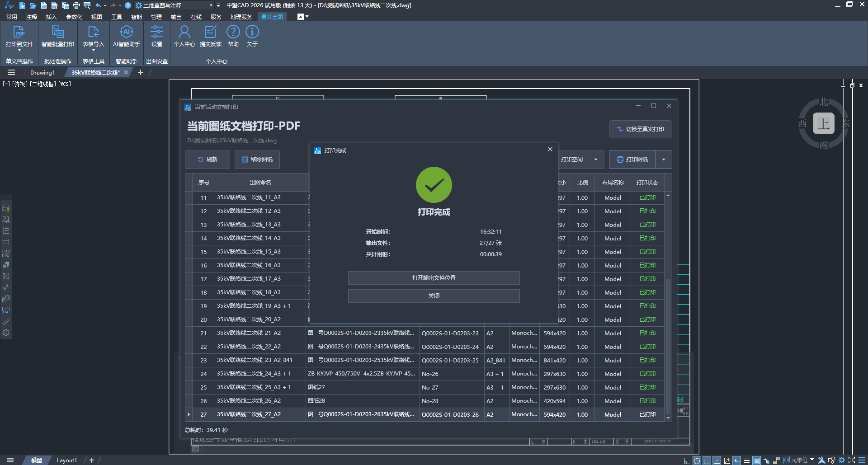Toggle lineweight display in the status bar
Image resolution: width=868 pixels, height=465 pixels.
(747, 460)
